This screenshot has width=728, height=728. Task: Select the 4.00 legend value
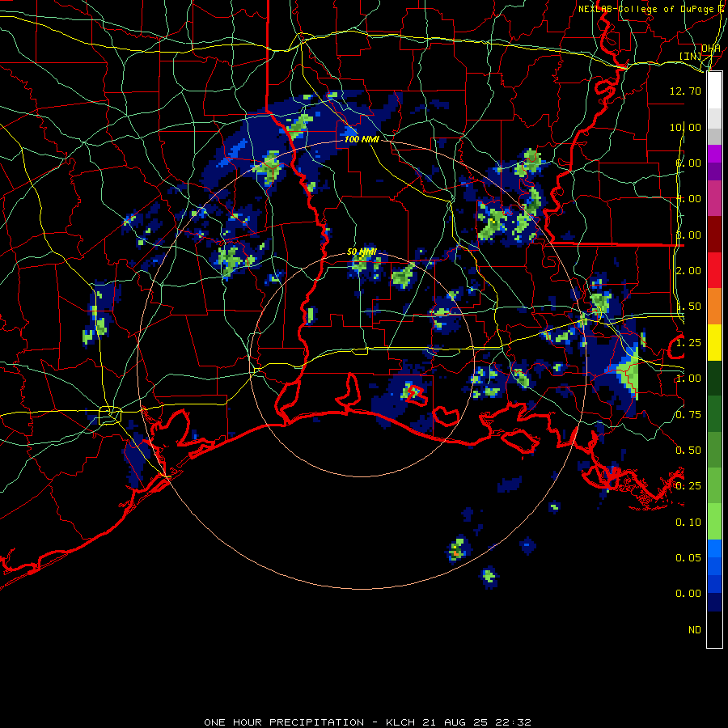(x=688, y=199)
